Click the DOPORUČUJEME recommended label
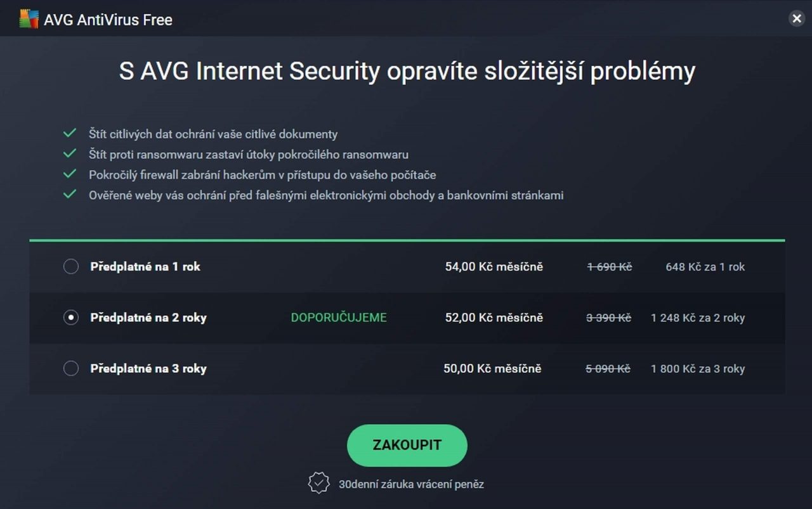The image size is (812, 509). click(339, 318)
